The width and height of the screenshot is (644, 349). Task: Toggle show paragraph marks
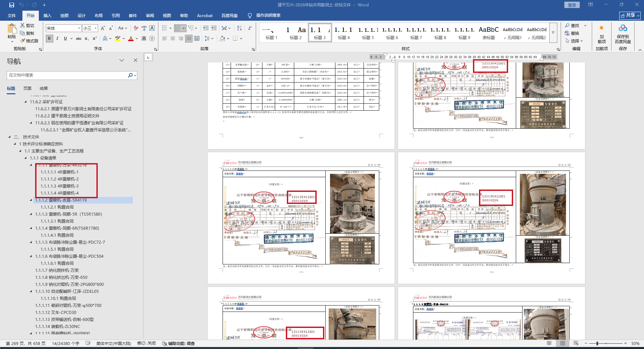pos(250,28)
